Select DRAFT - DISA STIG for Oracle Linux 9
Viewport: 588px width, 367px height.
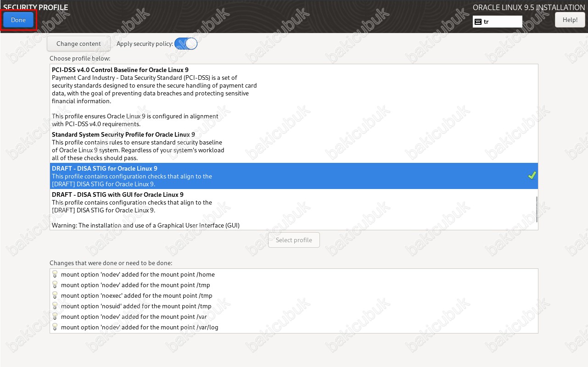(294, 176)
